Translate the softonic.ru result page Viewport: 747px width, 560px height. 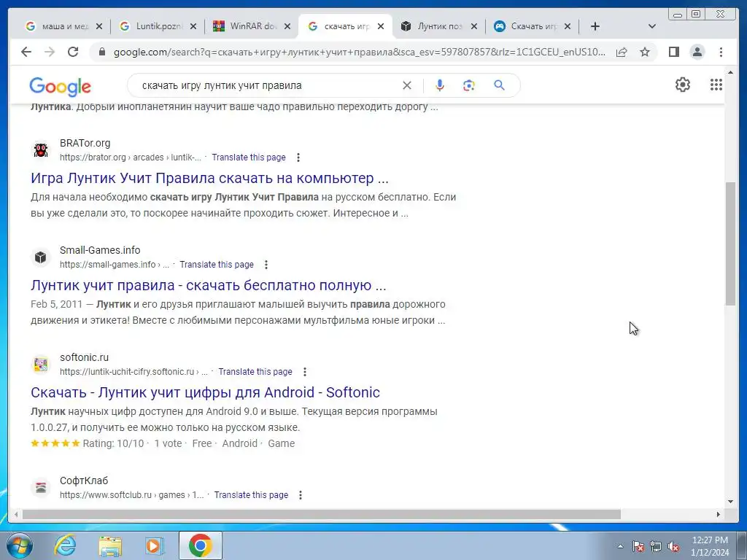255,372
